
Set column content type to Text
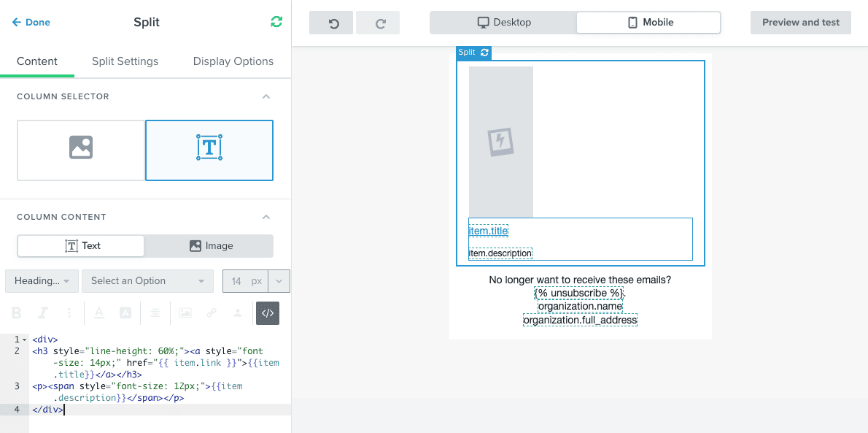click(82, 246)
